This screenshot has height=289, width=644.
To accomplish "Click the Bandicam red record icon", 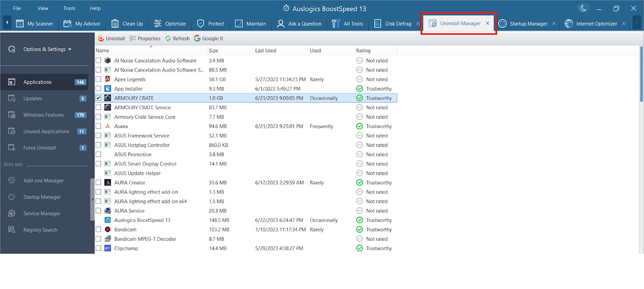I will tap(108, 229).
